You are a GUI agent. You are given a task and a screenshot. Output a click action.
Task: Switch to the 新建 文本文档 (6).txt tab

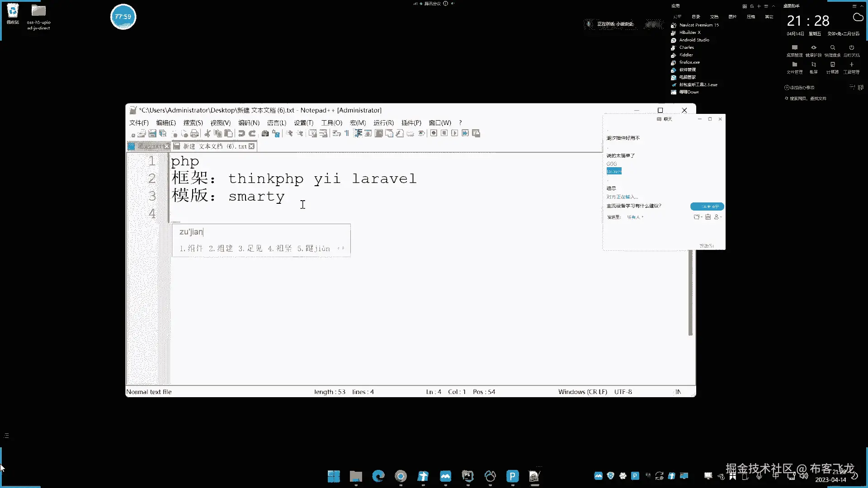[x=214, y=146]
